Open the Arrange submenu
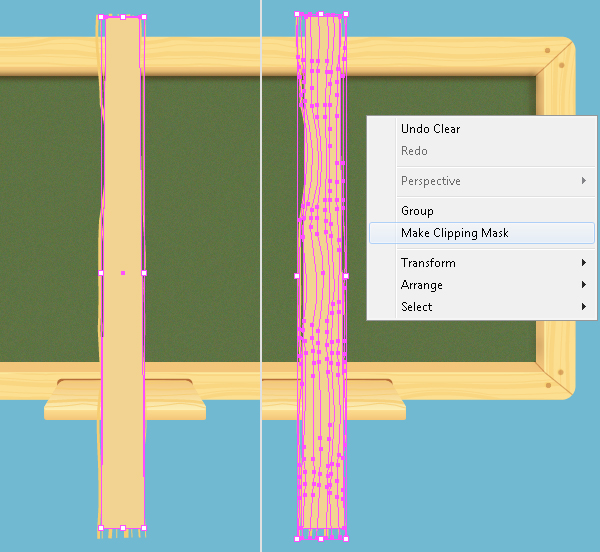 pyautogui.click(x=481, y=285)
